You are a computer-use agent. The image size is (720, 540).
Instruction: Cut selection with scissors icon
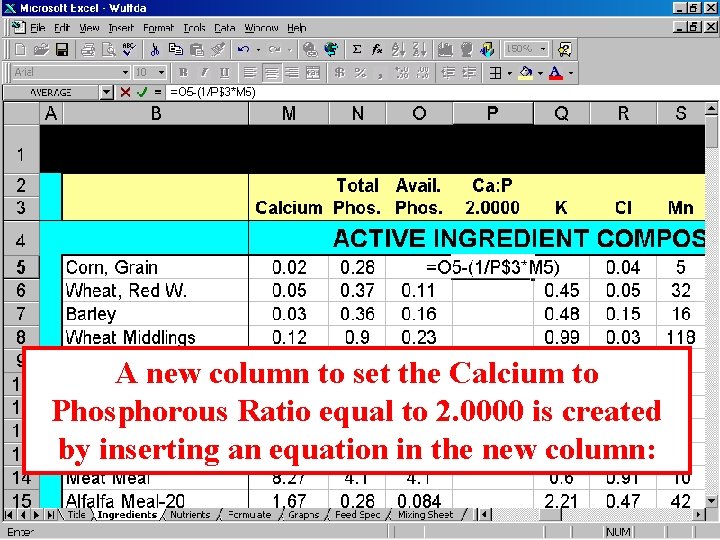[155, 49]
